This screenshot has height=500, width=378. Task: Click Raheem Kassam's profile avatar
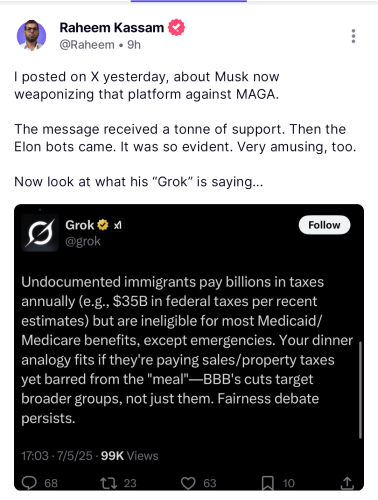pos(31,35)
